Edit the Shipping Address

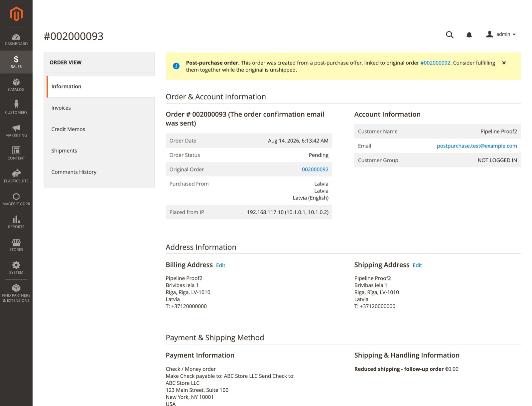[417, 265]
